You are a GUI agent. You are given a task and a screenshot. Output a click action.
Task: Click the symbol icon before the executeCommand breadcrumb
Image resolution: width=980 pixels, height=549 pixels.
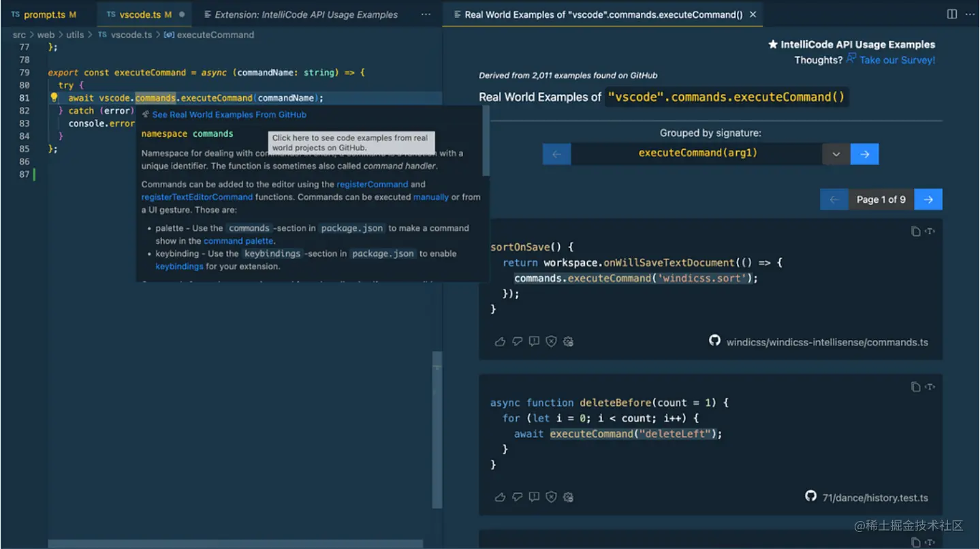pos(169,35)
